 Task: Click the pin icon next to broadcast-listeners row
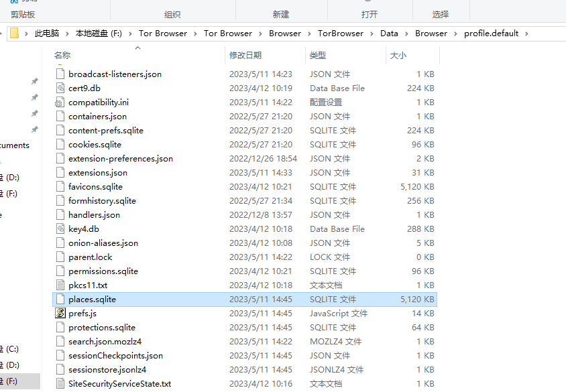pos(35,81)
